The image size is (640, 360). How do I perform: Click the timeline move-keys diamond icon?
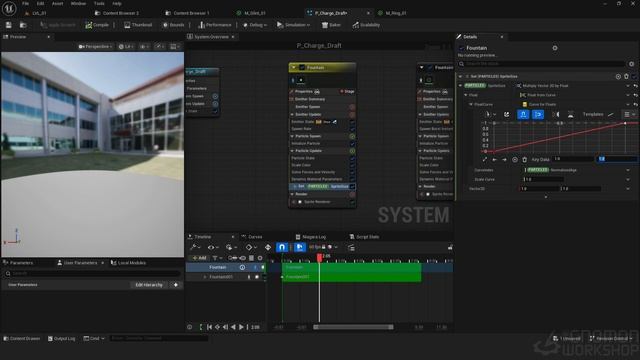(268, 247)
